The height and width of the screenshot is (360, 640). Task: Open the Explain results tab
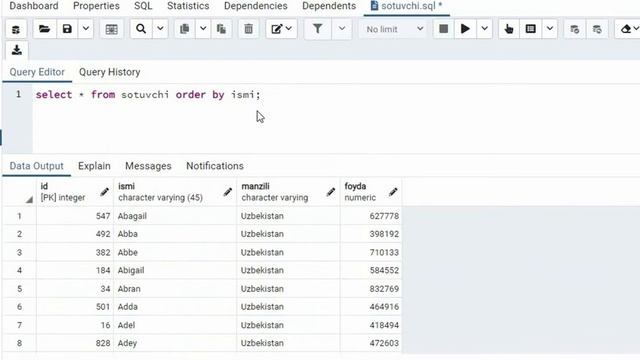[94, 166]
